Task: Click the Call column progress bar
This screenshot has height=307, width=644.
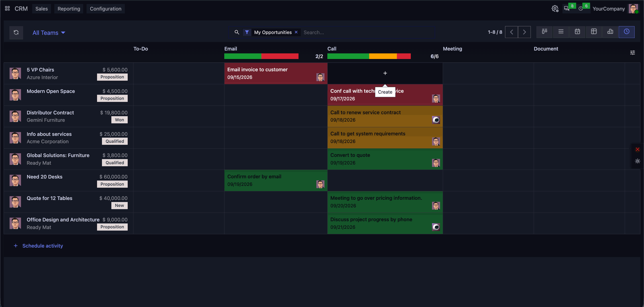Action: tap(369, 56)
